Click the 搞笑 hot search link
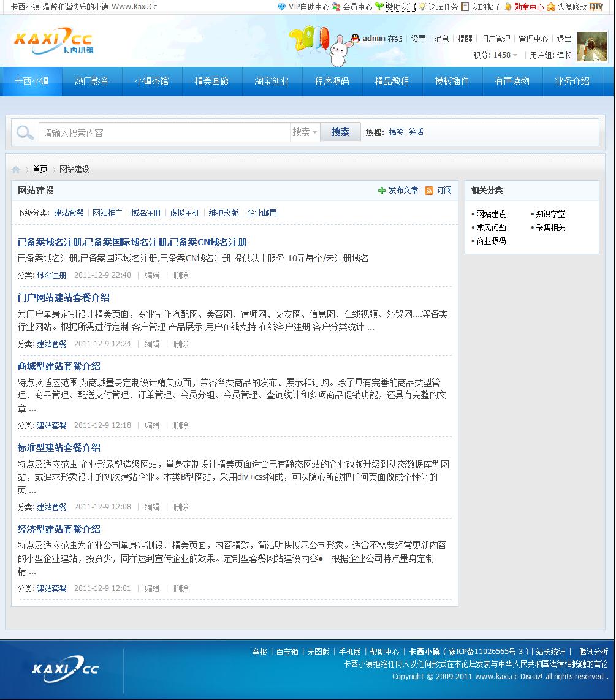The width and height of the screenshot is (616, 700). point(396,132)
